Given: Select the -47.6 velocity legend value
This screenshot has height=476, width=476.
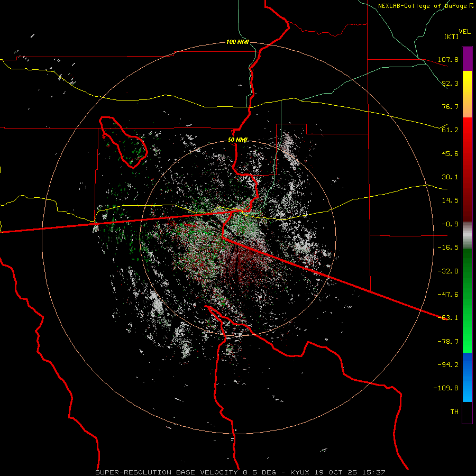Looking at the screenshot, I should pos(448,295).
